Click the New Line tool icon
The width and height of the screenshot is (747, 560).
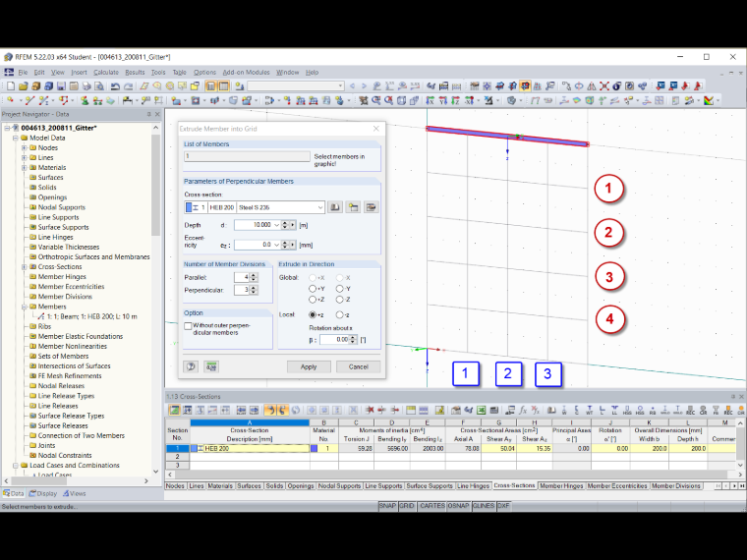pos(29,100)
